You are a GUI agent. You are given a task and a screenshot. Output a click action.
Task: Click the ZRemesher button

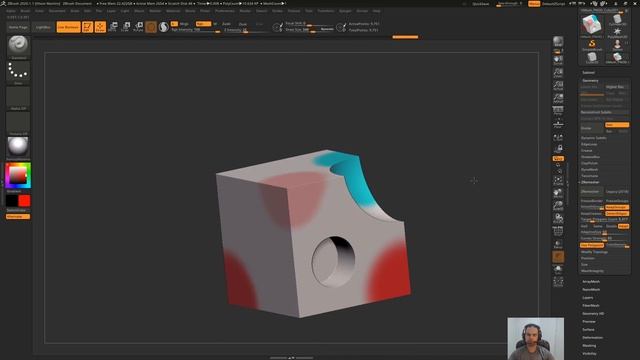pos(592,191)
